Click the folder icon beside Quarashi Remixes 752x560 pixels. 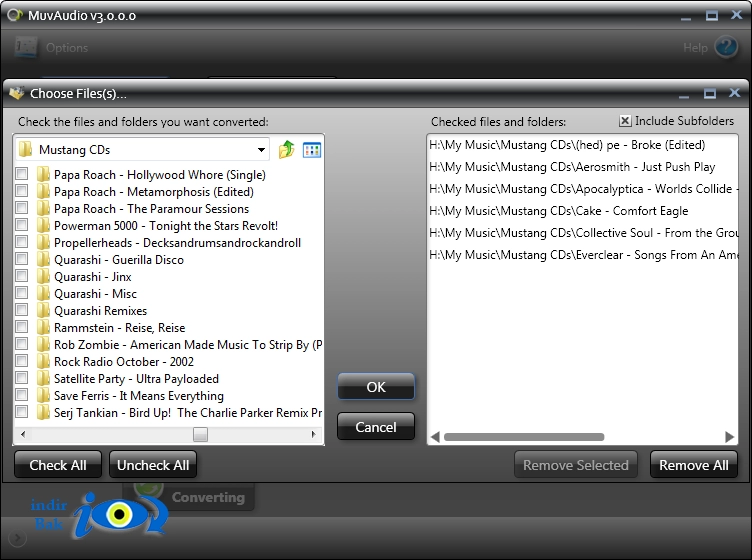[x=43, y=310]
